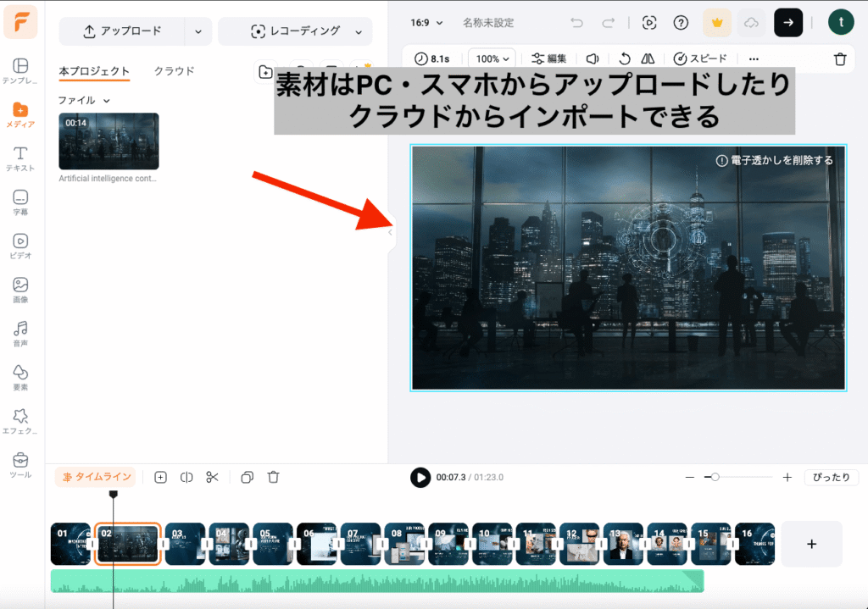This screenshot has height=609, width=868.
Task: Click the timeline toolbar trash icon
Action: click(274, 478)
